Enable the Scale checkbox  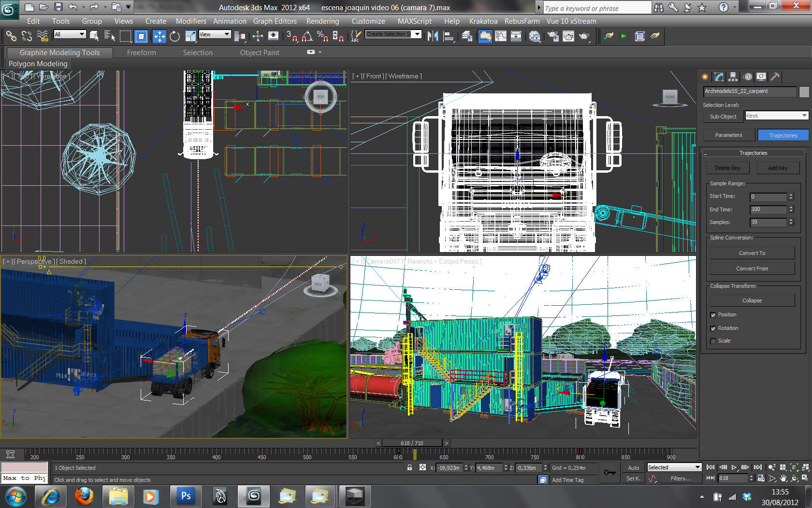713,341
